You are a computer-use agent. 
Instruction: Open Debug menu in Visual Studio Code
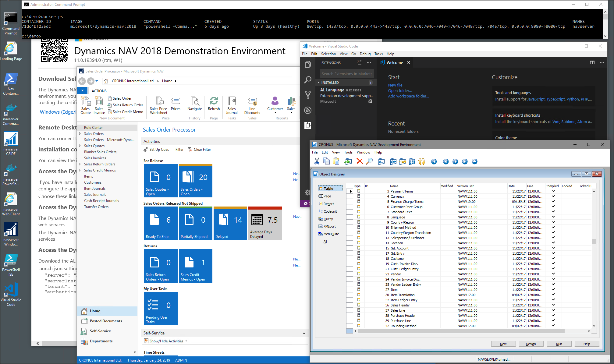[365, 54]
